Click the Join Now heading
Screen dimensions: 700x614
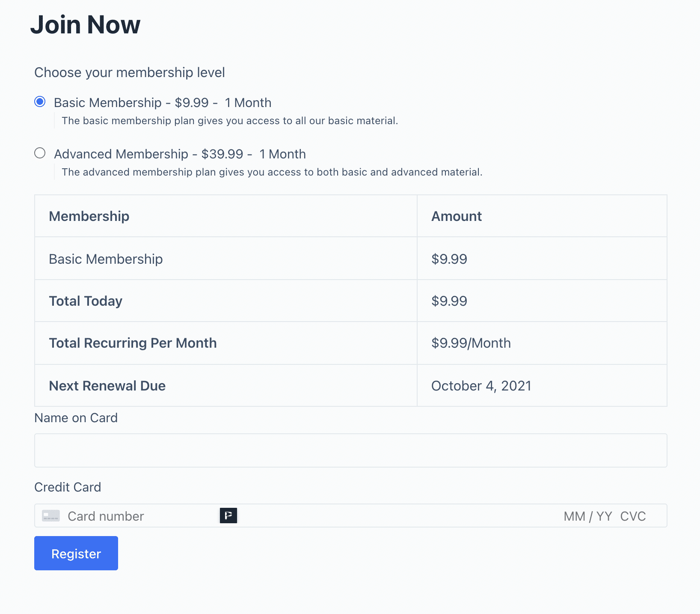(85, 25)
